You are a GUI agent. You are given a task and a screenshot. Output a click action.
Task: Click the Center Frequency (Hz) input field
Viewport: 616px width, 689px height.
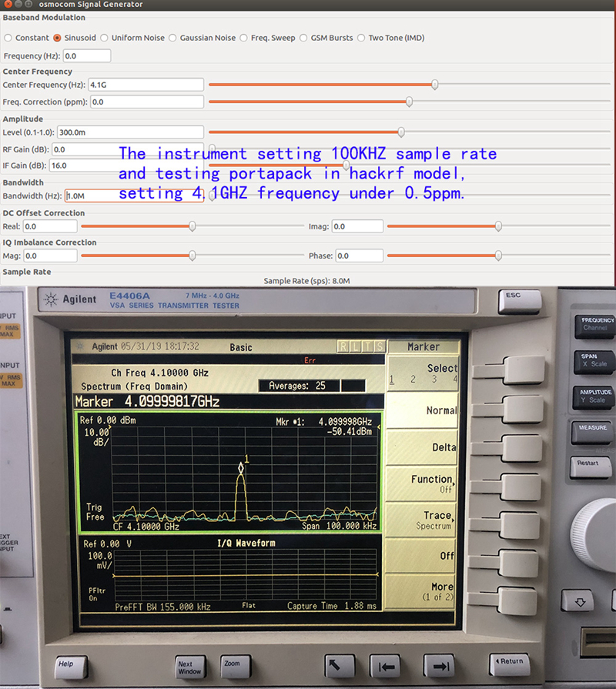click(x=146, y=85)
